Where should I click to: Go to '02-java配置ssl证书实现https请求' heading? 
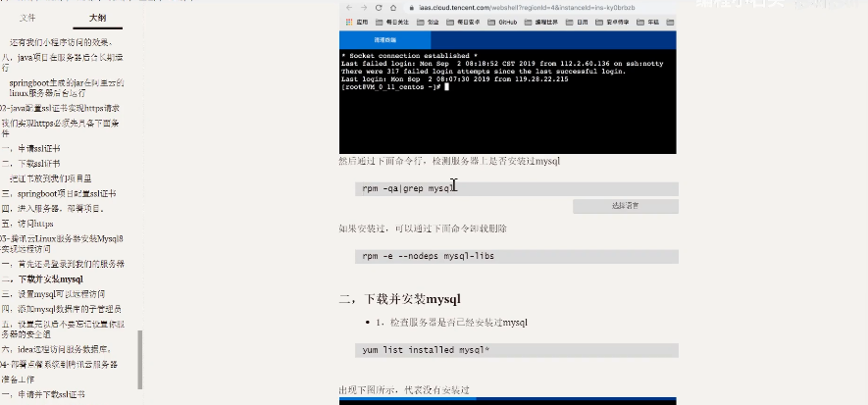[x=60, y=109]
